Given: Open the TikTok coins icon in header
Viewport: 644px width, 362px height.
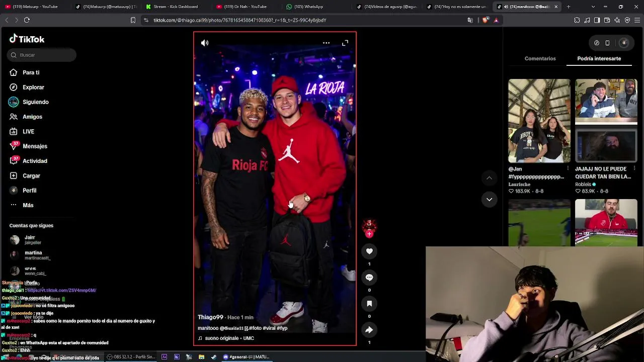Looking at the screenshot, I should click(x=597, y=43).
